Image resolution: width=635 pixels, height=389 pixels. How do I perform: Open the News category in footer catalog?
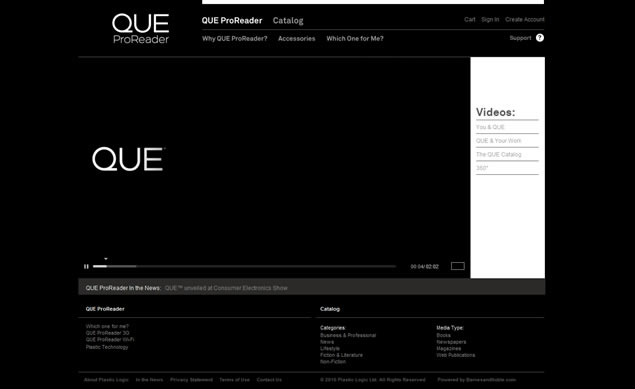327,342
